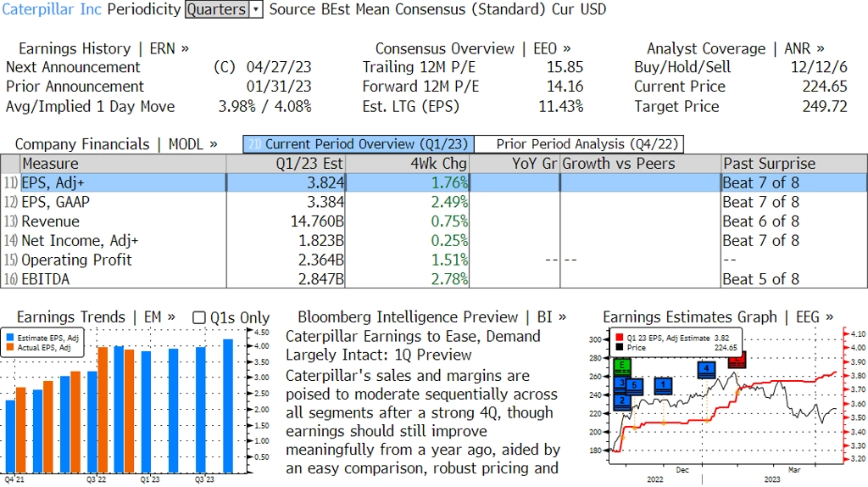Click the YoY Gr column header

click(515, 164)
